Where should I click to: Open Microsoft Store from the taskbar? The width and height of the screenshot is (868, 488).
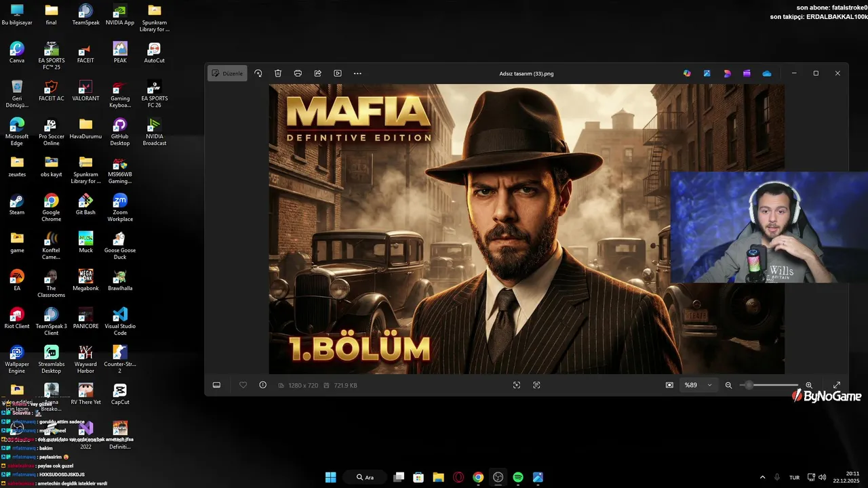418,477
